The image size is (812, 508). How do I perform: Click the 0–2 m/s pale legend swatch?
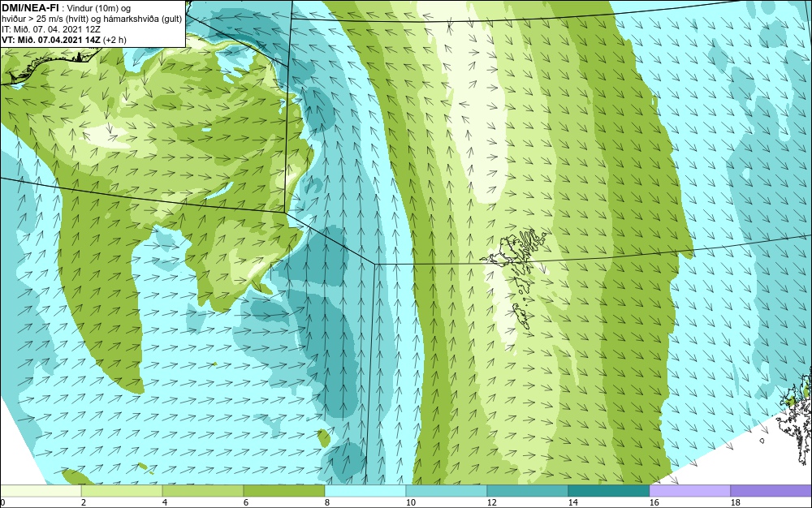41,491
